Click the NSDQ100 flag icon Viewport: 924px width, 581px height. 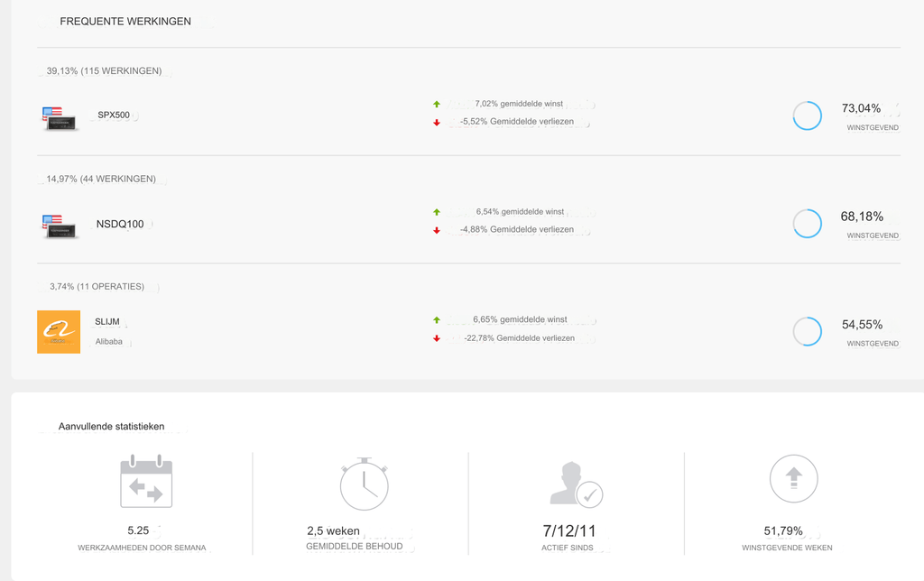tap(60, 226)
